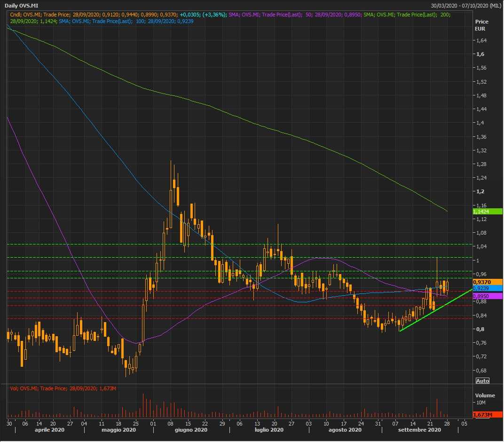Click the settembre 2020 month label

pyautogui.click(x=419, y=430)
